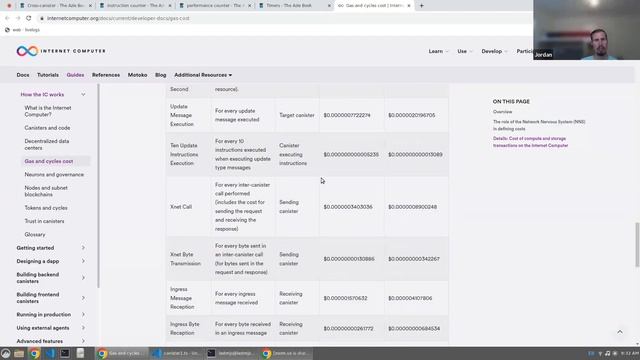Reload the page with refresh icon

point(29,18)
